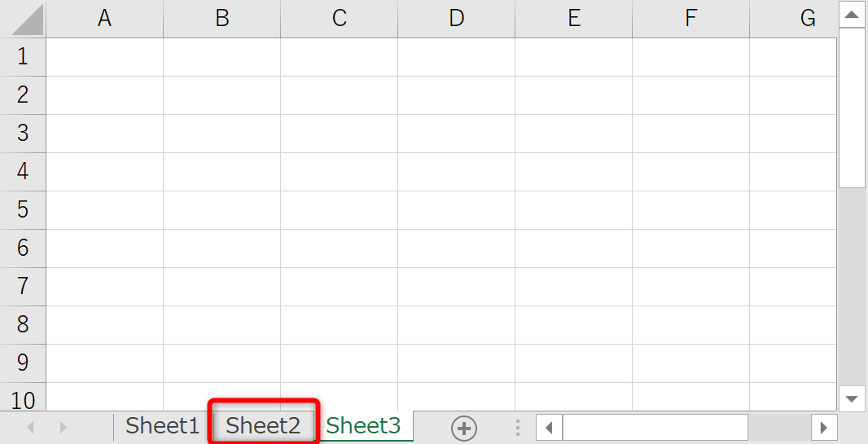Click horizontal scrollbar right arrow
Viewport: 868px width, 444px height.
point(824,428)
